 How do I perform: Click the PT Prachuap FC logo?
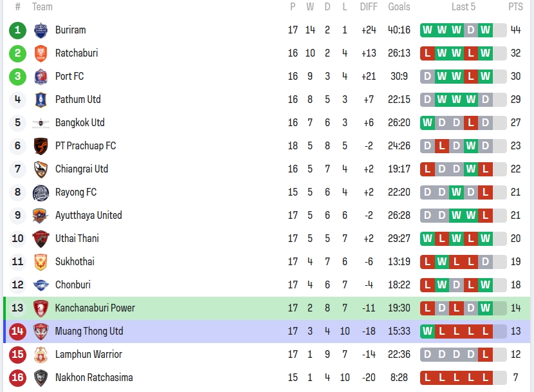(41, 146)
